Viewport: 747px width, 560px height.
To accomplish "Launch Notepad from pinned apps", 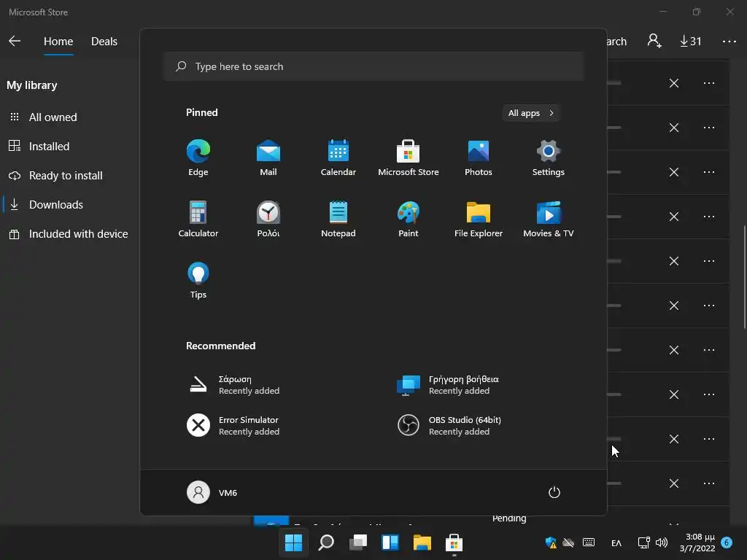I will click(x=338, y=219).
